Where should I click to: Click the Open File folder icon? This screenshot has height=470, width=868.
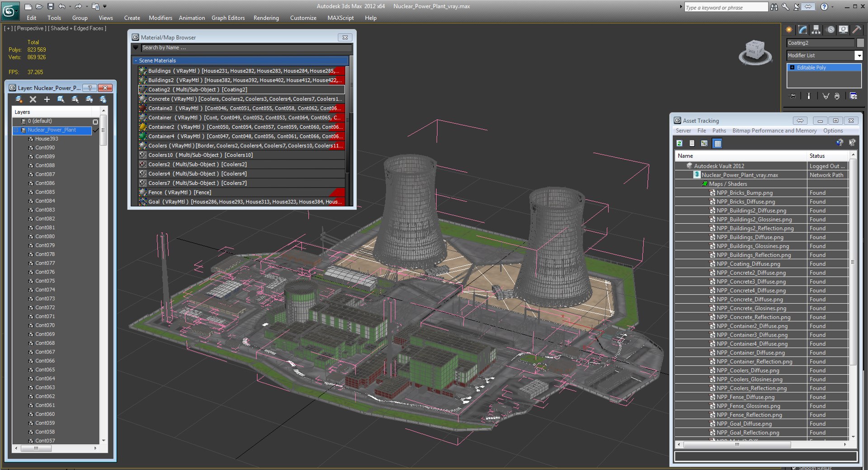(39, 7)
